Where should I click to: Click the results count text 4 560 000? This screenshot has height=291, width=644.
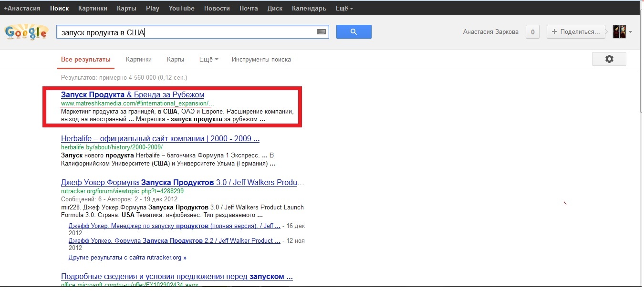[x=124, y=77]
